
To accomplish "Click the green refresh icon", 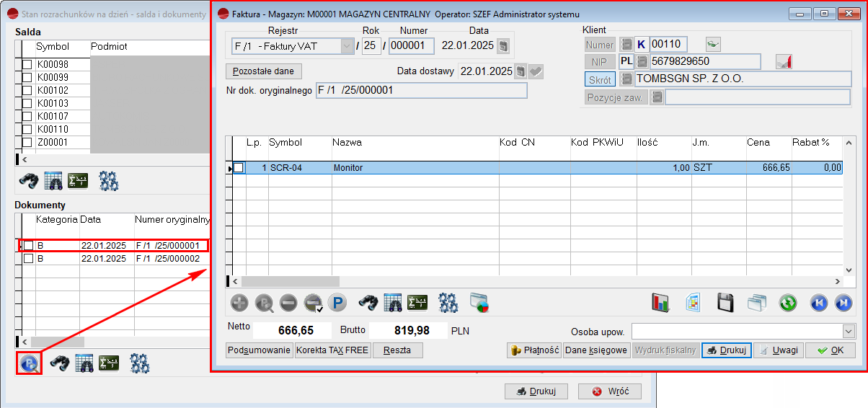I will click(787, 303).
